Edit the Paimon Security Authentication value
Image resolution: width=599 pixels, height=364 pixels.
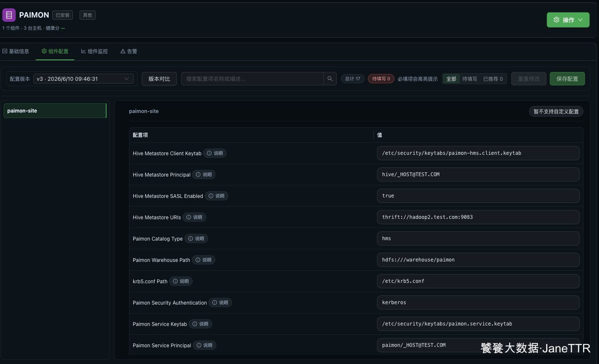478,302
